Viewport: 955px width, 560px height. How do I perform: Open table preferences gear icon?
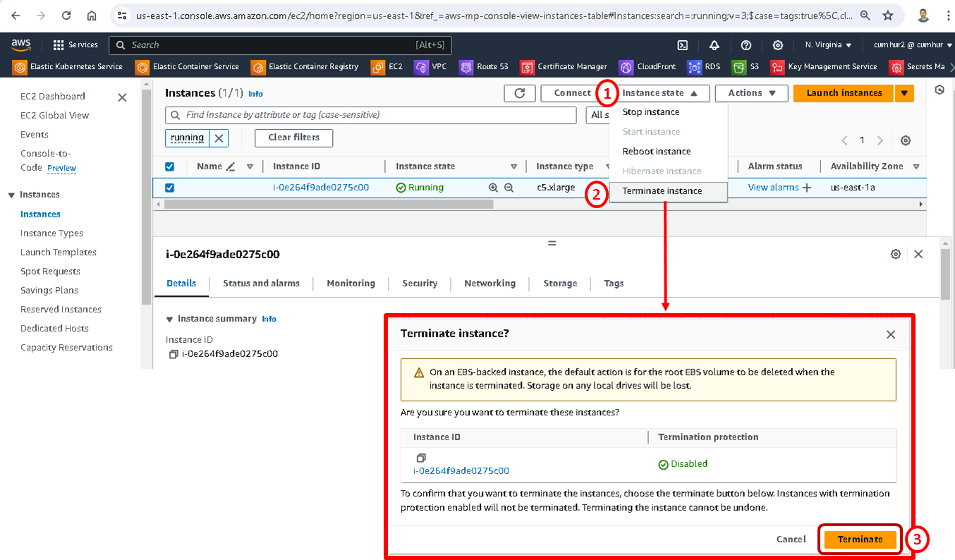click(906, 140)
